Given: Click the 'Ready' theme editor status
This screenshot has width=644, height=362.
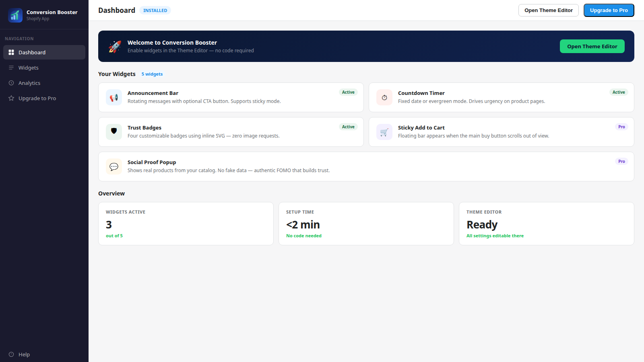Looking at the screenshot, I should tap(482, 224).
